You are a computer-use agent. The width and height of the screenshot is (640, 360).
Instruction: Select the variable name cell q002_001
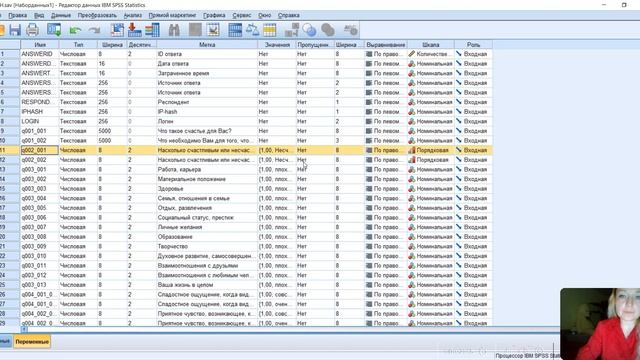click(x=40, y=150)
